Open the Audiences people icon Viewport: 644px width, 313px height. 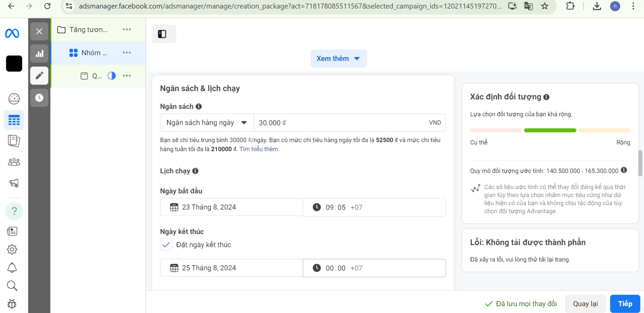pyautogui.click(x=14, y=162)
